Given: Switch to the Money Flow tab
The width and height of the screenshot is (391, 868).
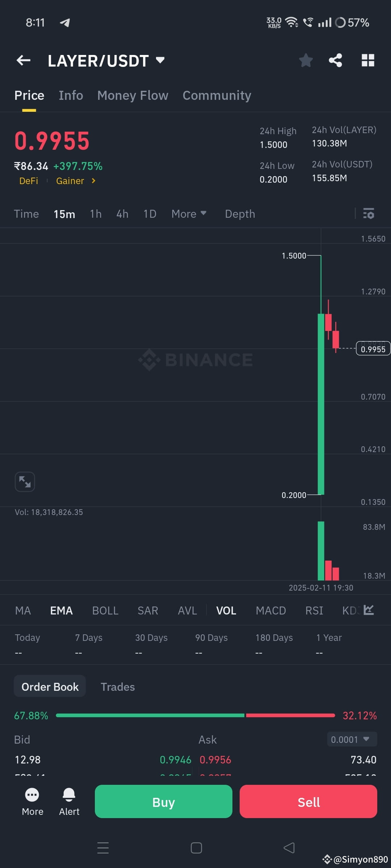Looking at the screenshot, I should click(133, 95).
